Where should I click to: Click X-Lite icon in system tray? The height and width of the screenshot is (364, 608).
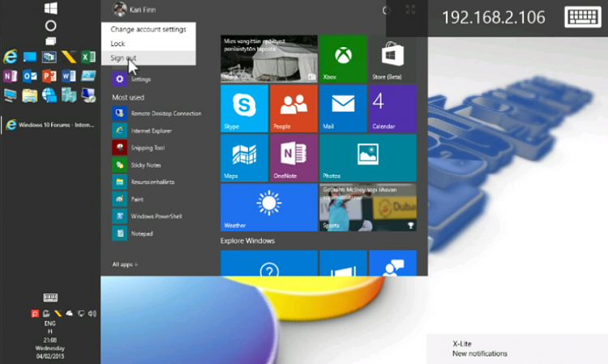point(58,313)
